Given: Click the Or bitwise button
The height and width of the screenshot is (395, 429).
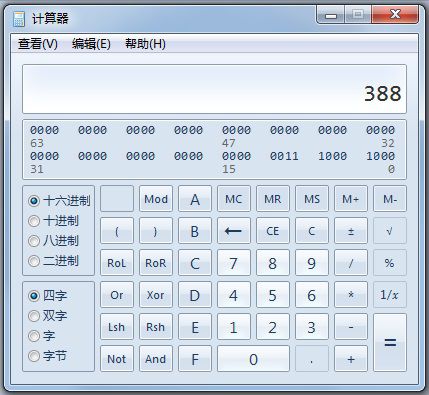Looking at the screenshot, I should click(117, 295).
